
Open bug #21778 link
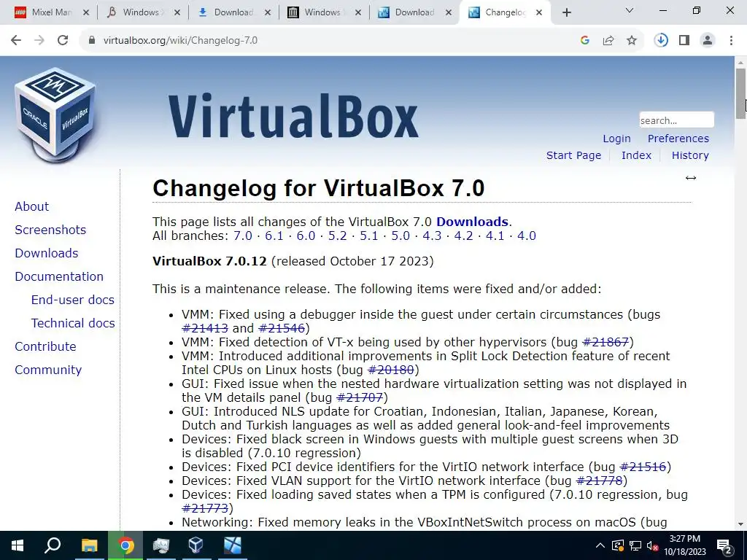[x=600, y=481]
